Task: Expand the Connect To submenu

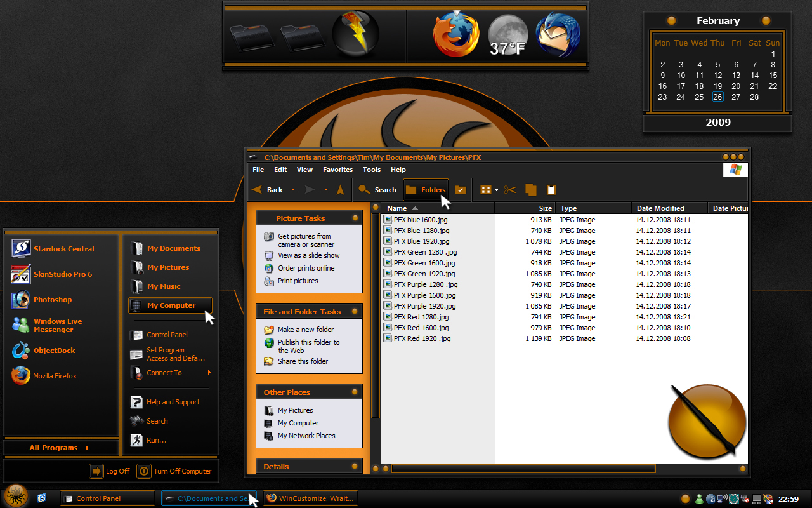Action: click(209, 373)
